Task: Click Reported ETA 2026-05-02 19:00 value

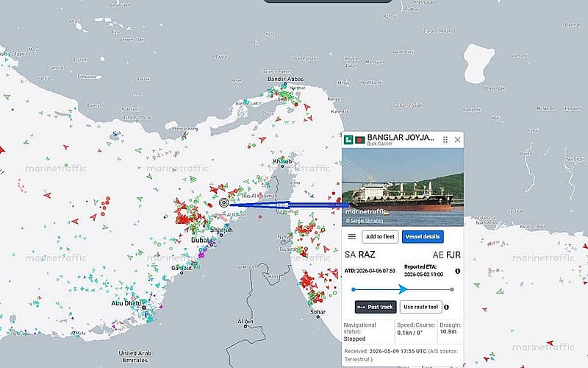Action: tap(423, 275)
